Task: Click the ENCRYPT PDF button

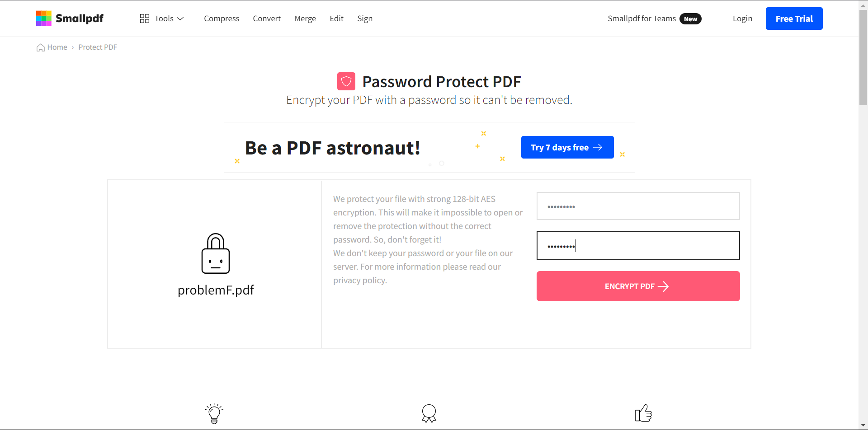Action: pos(638,286)
